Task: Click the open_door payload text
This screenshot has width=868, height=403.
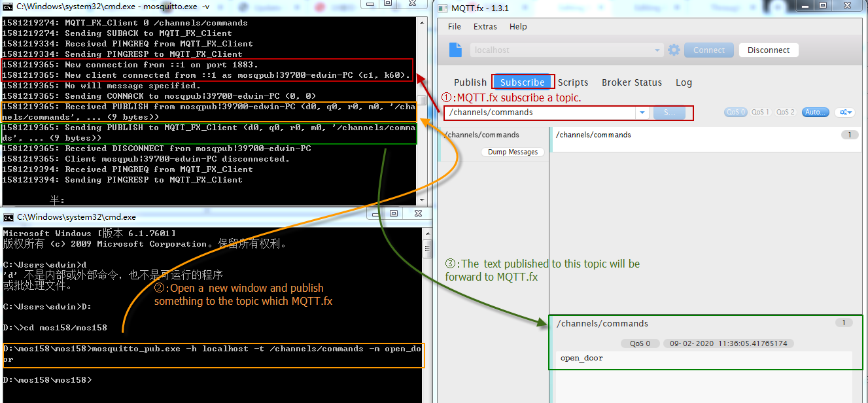Action: point(582,358)
